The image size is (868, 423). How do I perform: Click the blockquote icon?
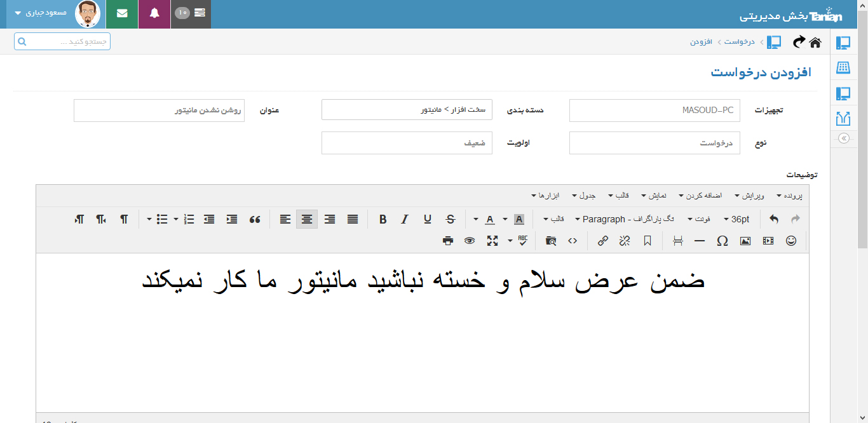255,219
